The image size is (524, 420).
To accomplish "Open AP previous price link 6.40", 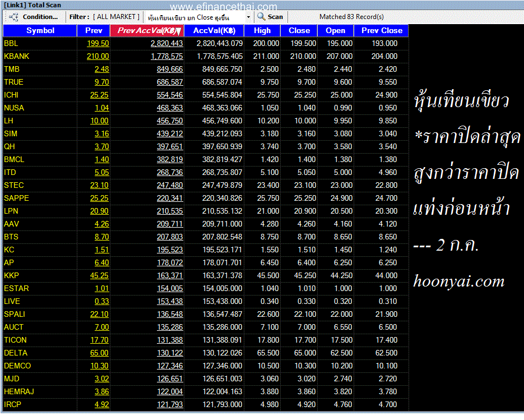I will point(101,262).
